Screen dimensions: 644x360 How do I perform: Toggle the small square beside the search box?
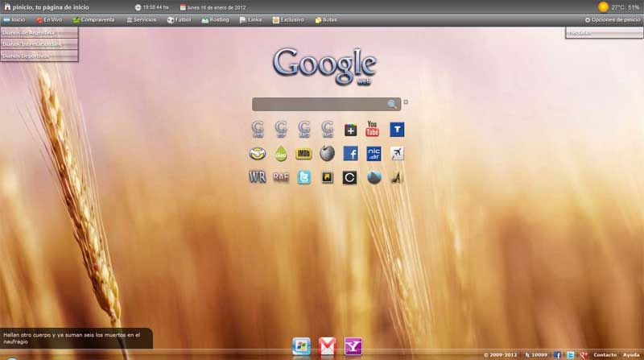pyautogui.click(x=406, y=102)
